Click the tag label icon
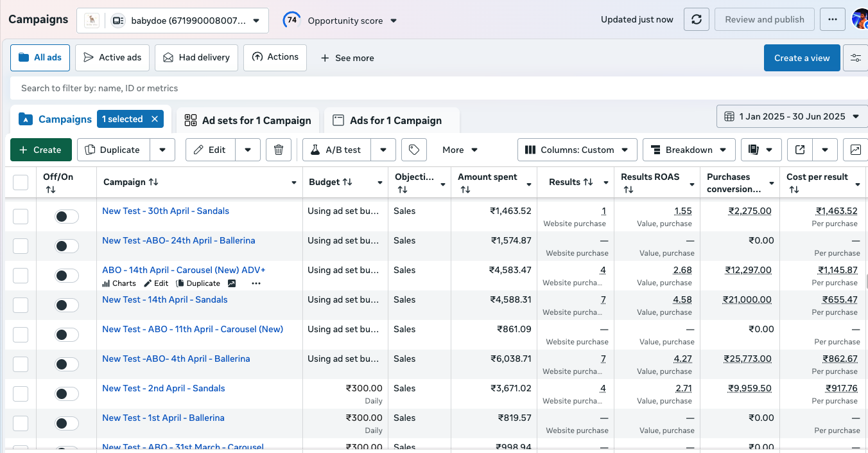 click(x=414, y=150)
